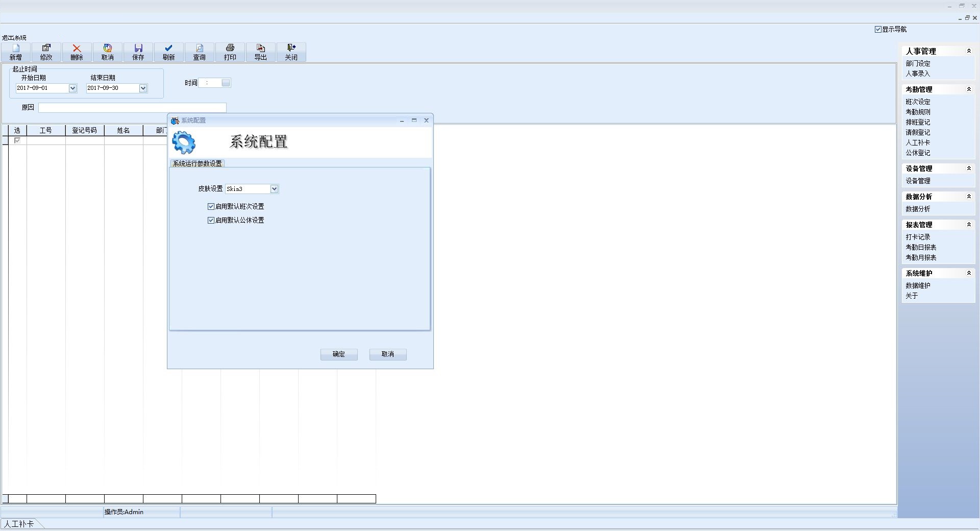The image size is (980, 531).
Task: Click the 选 column header
Action: [x=17, y=130]
